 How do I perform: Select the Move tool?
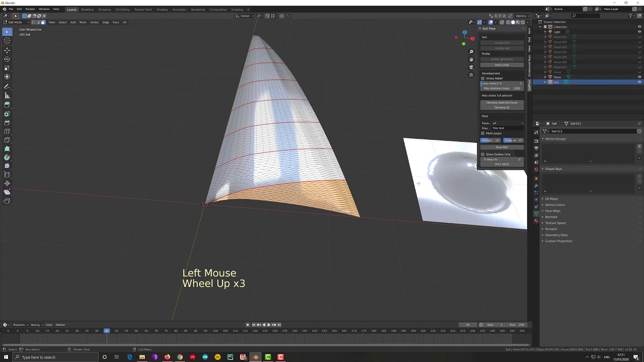point(7,50)
